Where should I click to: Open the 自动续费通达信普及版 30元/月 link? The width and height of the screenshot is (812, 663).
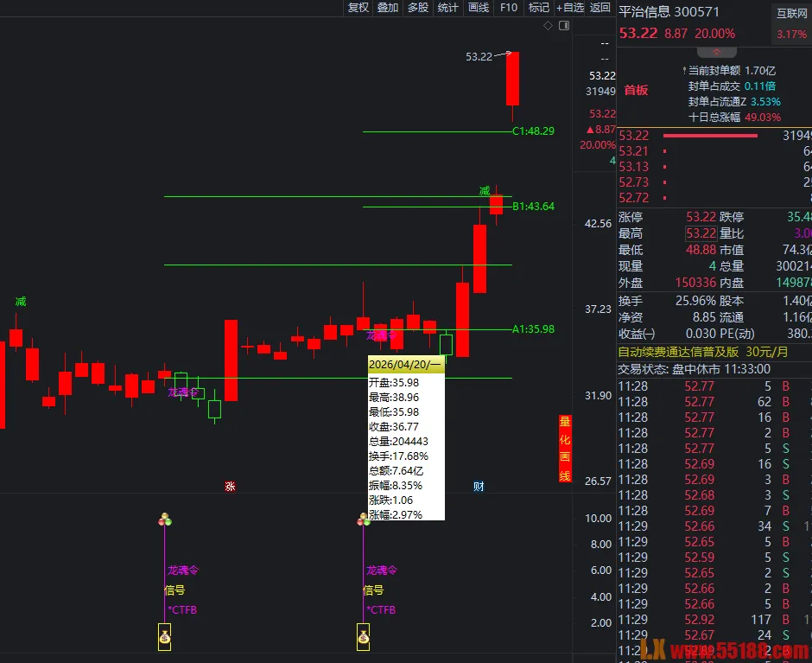pos(703,352)
